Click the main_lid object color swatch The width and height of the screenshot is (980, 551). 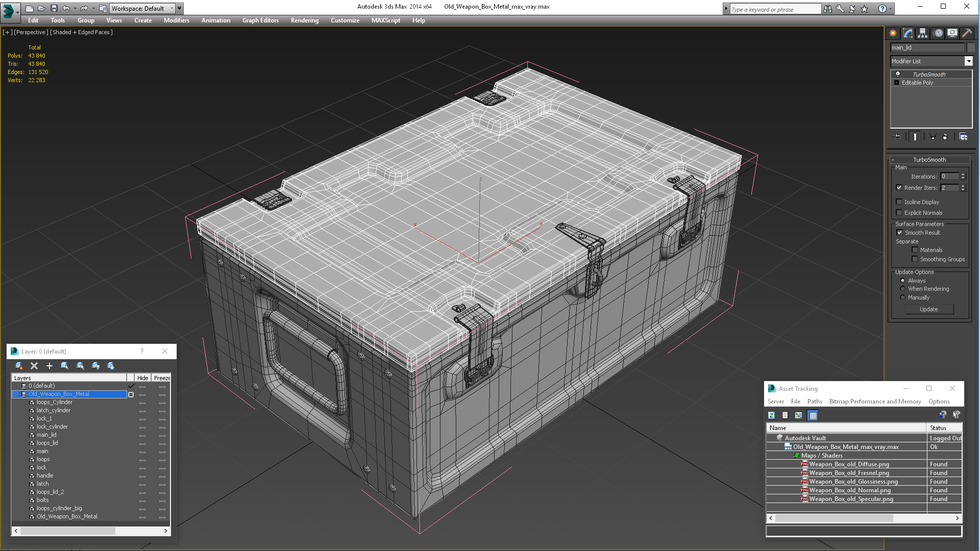(x=971, y=47)
